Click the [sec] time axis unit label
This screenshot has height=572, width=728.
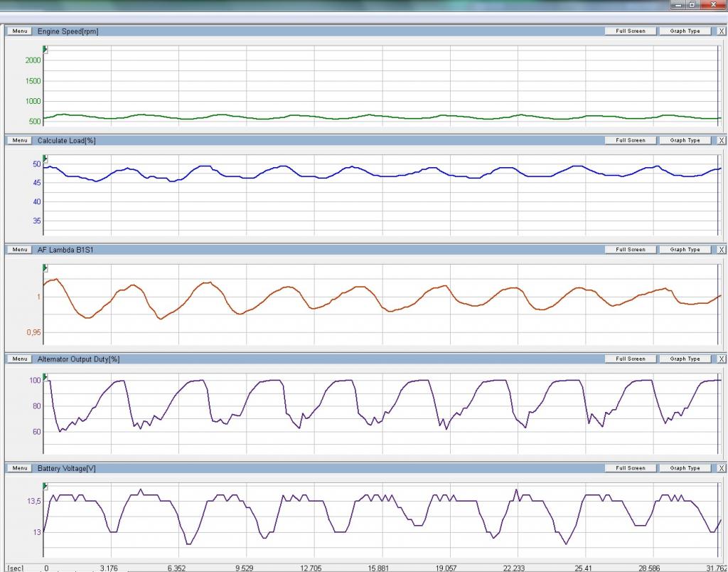pos(16,568)
